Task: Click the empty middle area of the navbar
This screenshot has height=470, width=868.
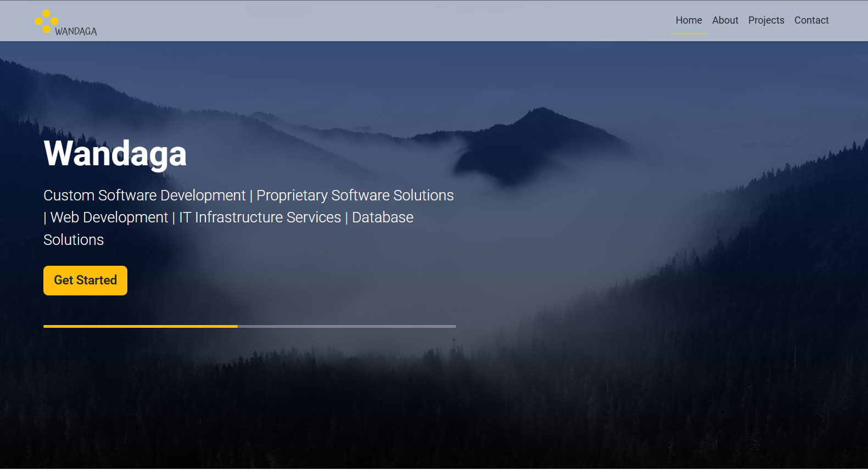Action: click(384, 20)
